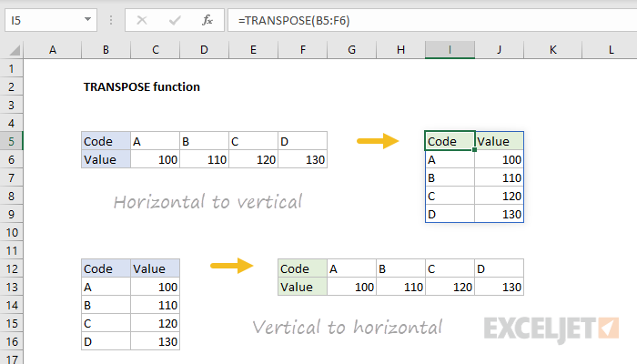Click cell B16 containing 'D'

pyautogui.click(x=106, y=341)
